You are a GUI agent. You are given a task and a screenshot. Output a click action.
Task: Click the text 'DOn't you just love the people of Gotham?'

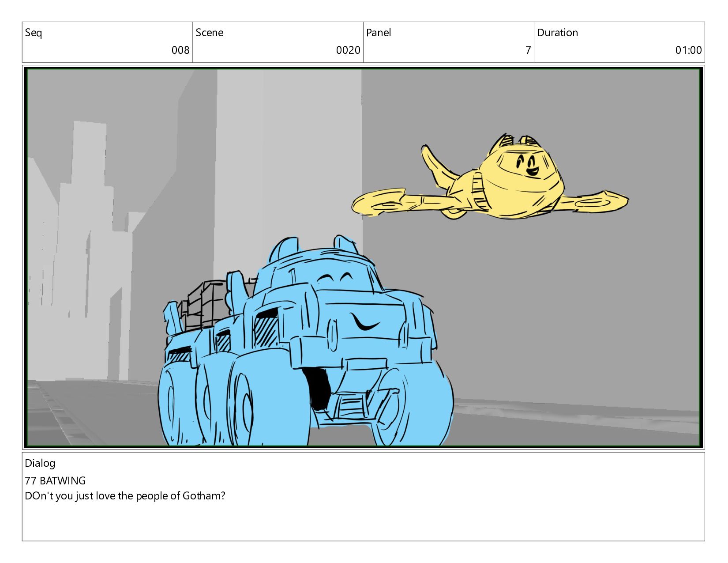[125, 496]
